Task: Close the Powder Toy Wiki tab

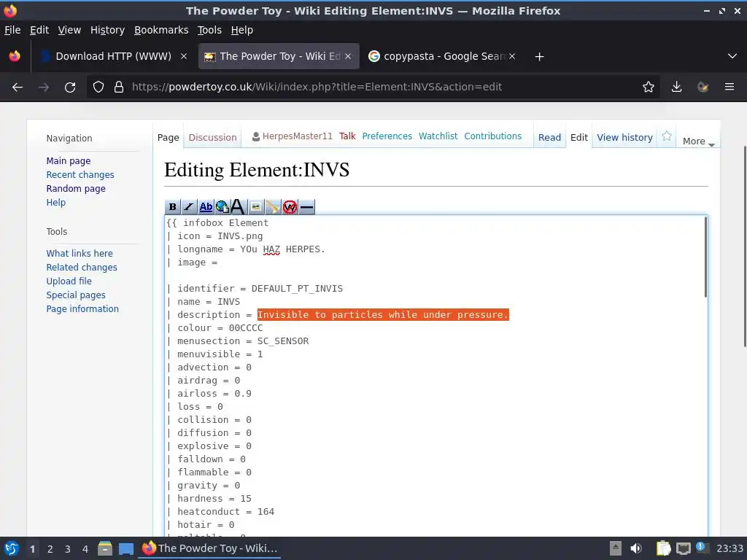Action: [348, 56]
